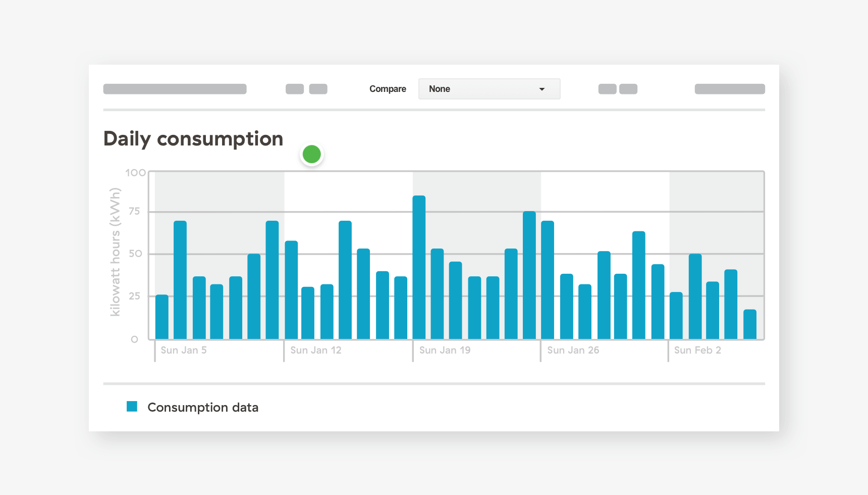
Task: Click the second small gray button right of dropdown
Action: point(628,89)
